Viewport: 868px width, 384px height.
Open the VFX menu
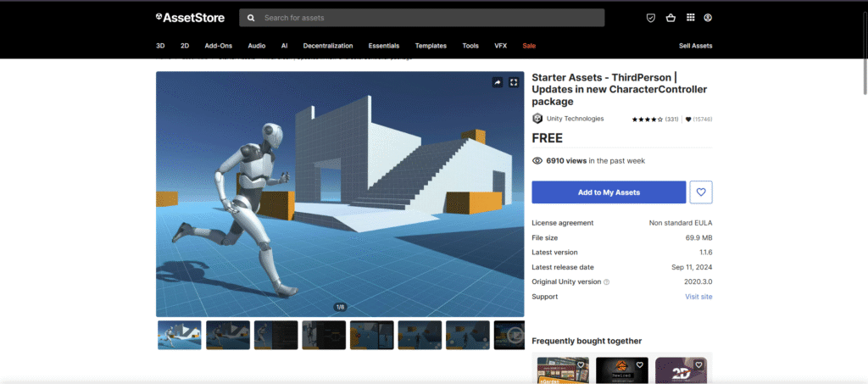[x=500, y=46]
